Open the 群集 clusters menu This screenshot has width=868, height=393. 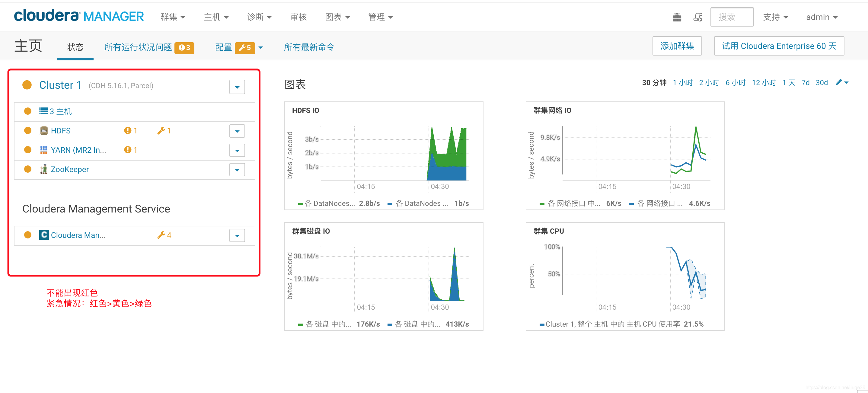pos(173,17)
